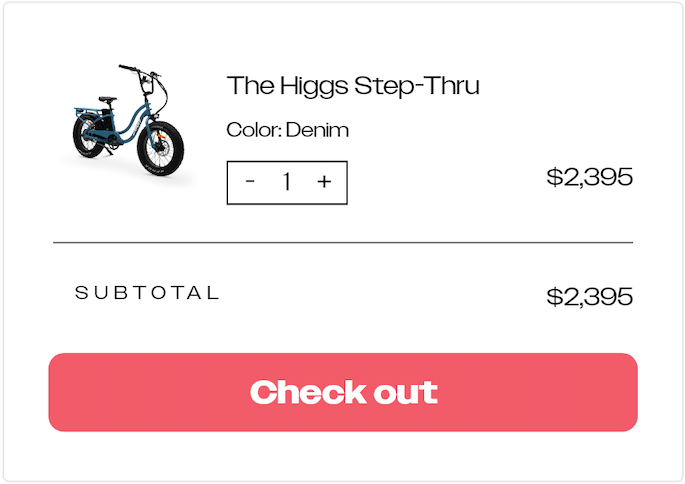Click the word Denim in color label
This screenshot has width=685, height=484.
tap(317, 130)
